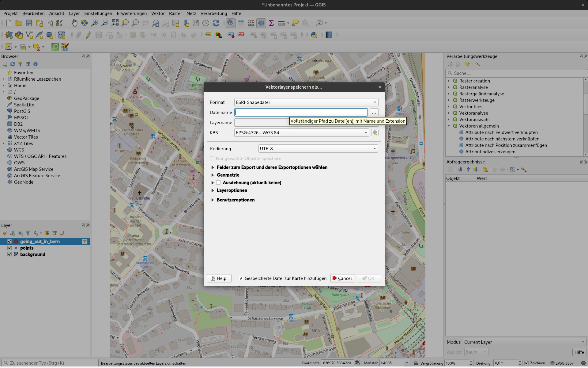Click the Help button in dialog
588x368 pixels.
coord(219,278)
